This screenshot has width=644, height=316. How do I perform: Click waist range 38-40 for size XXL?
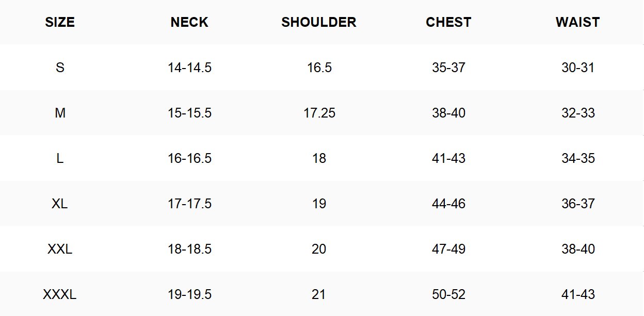pyautogui.click(x=578, y=249)
